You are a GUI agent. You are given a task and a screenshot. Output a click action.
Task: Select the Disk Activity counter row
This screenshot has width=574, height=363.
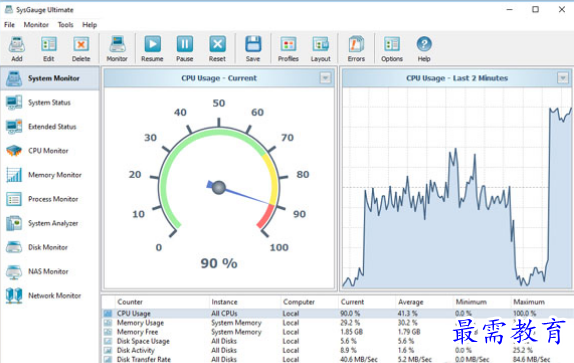(338, 350)
